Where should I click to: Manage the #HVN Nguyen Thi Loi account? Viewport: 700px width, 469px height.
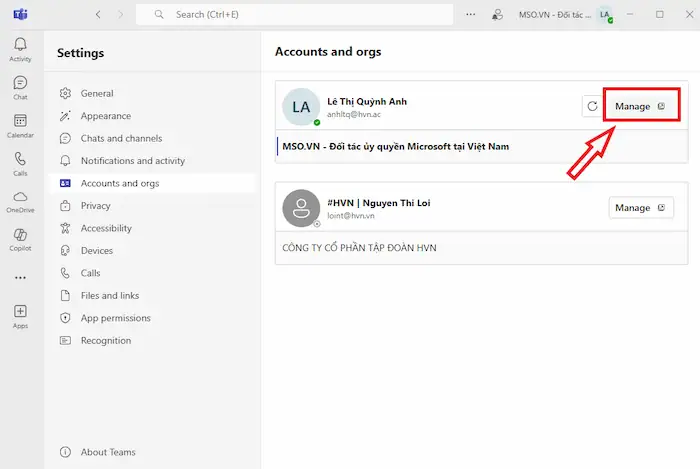pyautogui.click(x=640, y=207)
